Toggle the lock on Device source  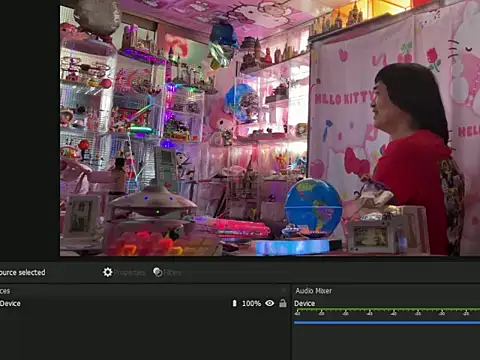tap(283, 303)
